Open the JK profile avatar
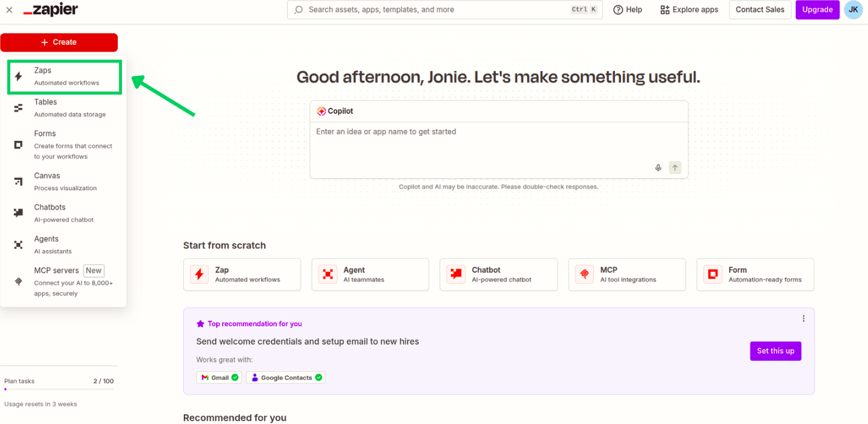 pos(853,10)
